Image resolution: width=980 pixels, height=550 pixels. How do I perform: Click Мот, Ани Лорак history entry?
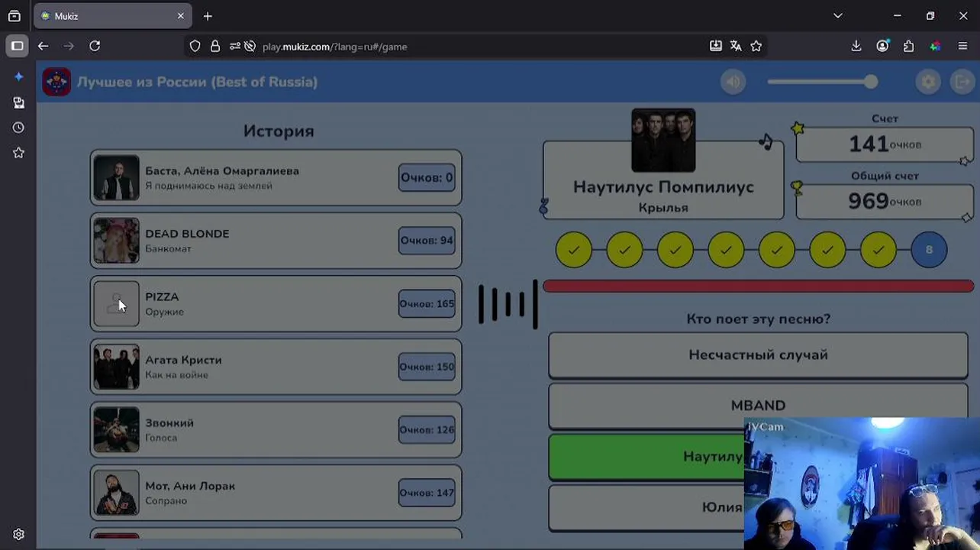click(276, 493)
